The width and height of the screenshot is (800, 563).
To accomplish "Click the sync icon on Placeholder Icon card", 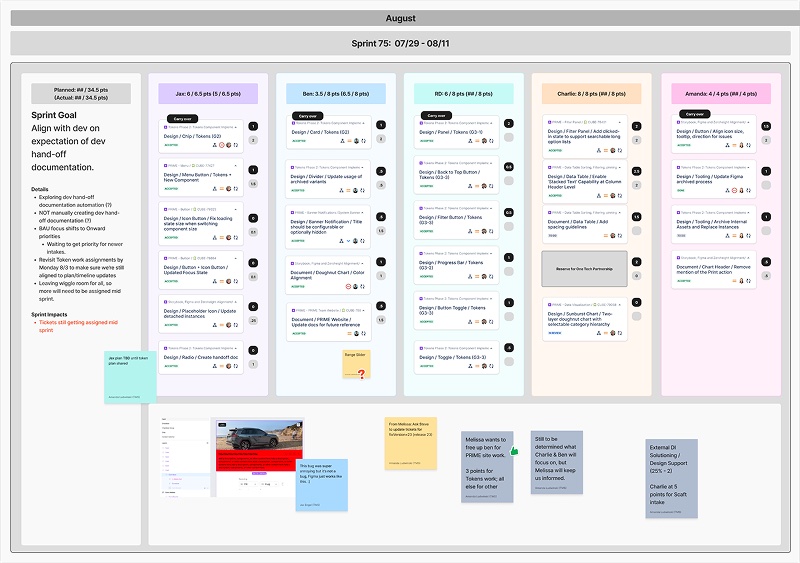I will tap(236, 325).
